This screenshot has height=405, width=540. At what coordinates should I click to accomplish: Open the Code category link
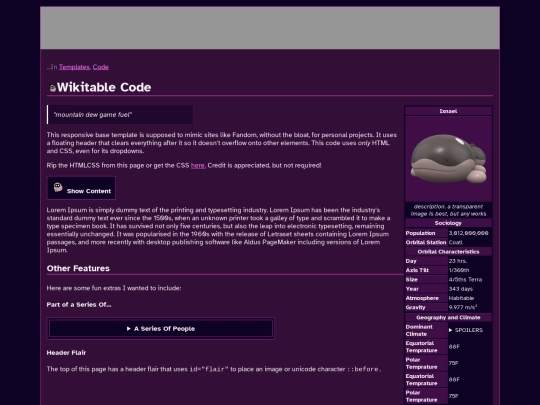101,67
